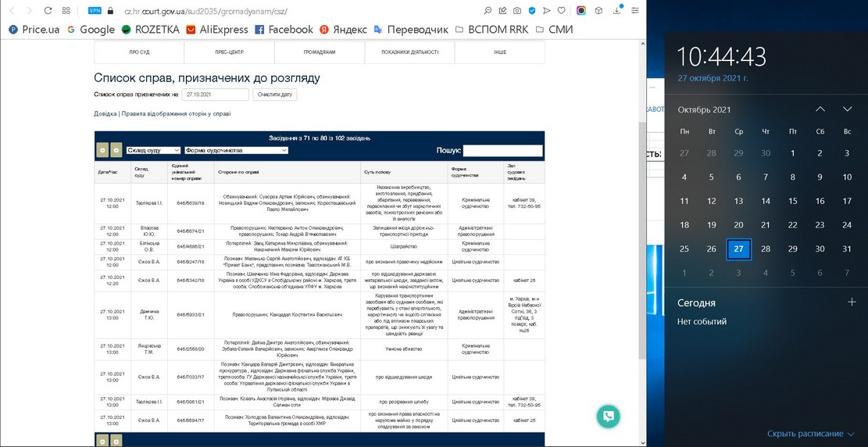Open the green phone callback widget
Viewport: 868px width, 447px height.
[609, 417]
